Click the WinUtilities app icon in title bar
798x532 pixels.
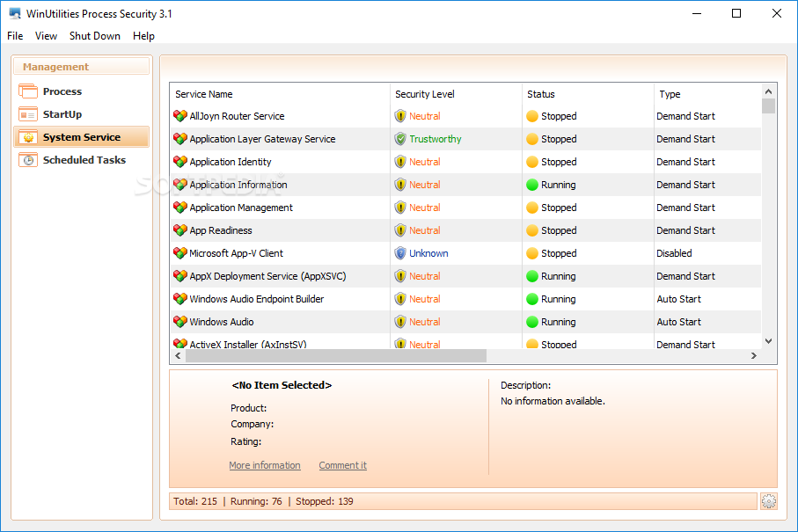tap(15, 14)
